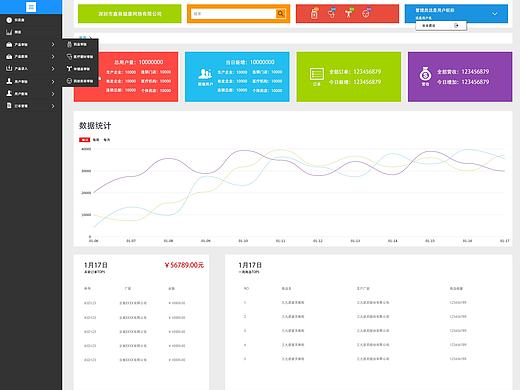Click medical device icon in red top bar
520x390 pixels.
[x=332, y=13]
